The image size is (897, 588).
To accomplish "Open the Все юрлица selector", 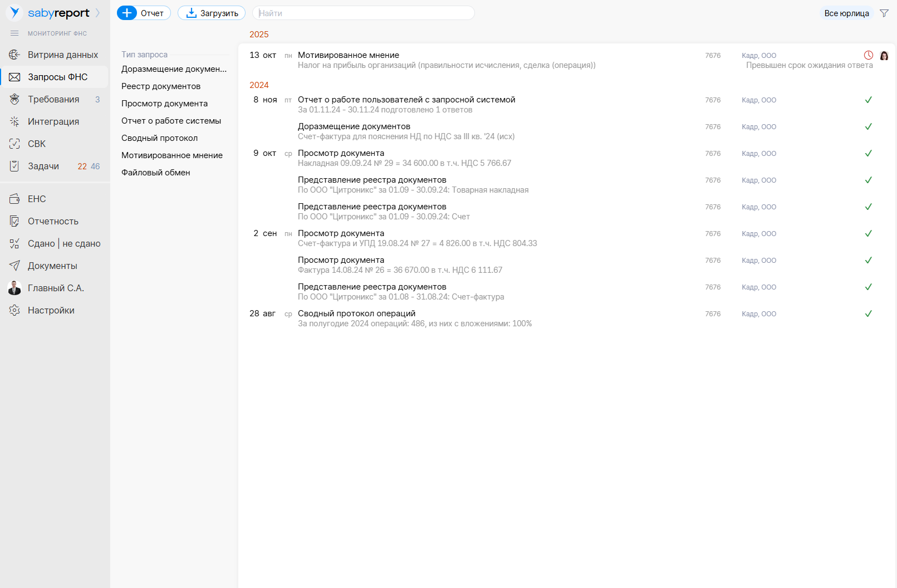I will (x=846, y=13).
